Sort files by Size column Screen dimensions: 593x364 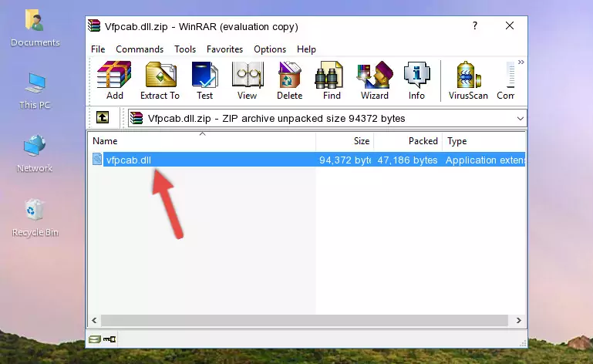point(345,141)
